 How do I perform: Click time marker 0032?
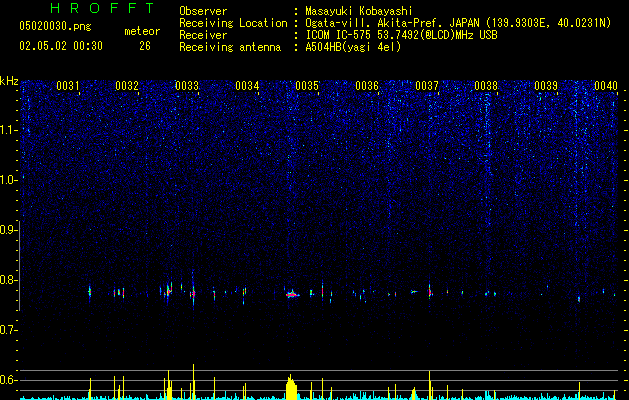pyautogui.click(x=127, y=86)
